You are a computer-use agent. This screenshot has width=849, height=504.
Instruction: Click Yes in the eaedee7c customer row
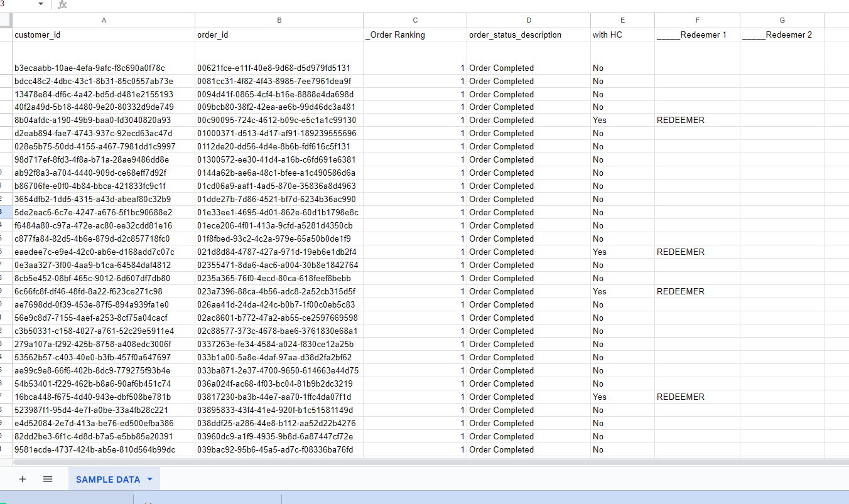pos(622,252)
